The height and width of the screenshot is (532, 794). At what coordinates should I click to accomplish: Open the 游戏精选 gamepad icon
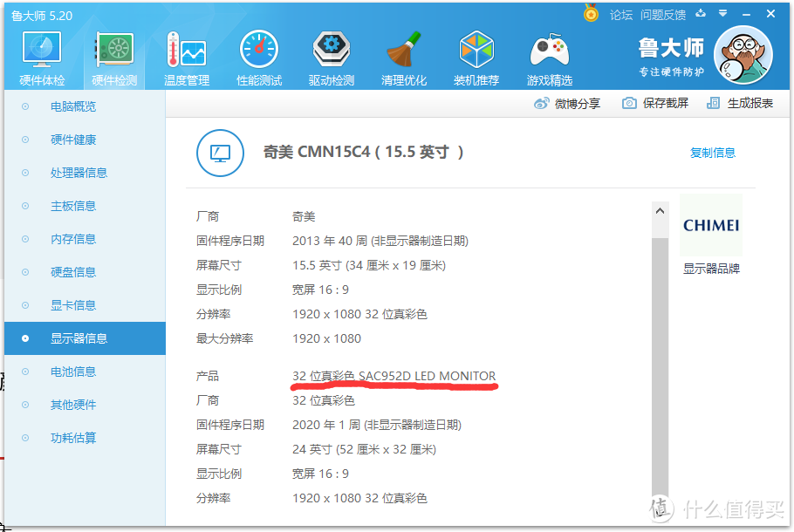[549, 50]
